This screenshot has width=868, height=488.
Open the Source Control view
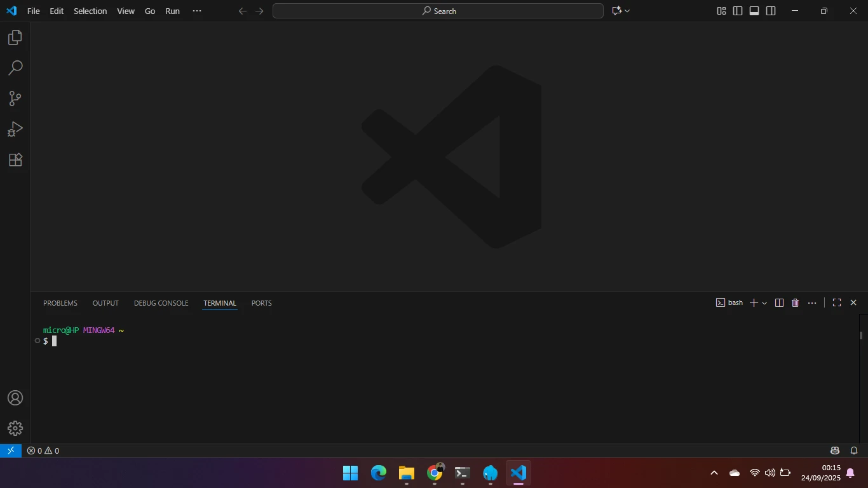click(15, 98)
